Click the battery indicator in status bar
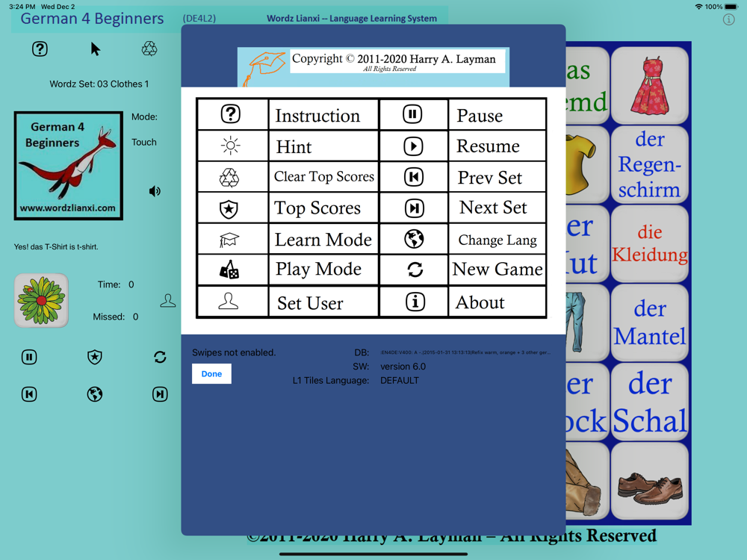 pyautogui.click(x=731, y=7)
